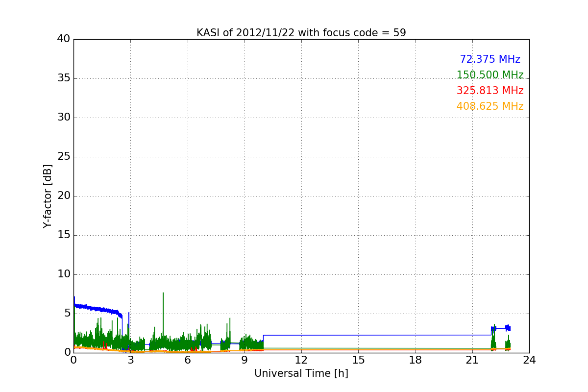Click y-axis tick label 20
The image size is (588, 392).
(x=64, y=196)
